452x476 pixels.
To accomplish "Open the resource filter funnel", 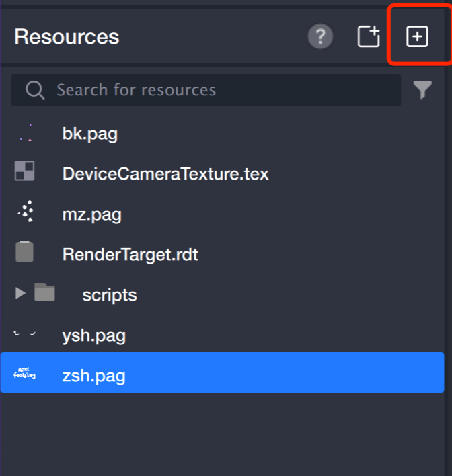I will tap(422, 90).
